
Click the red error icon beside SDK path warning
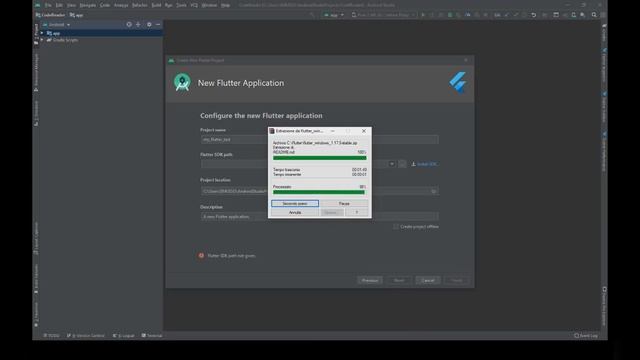point(201,256)
